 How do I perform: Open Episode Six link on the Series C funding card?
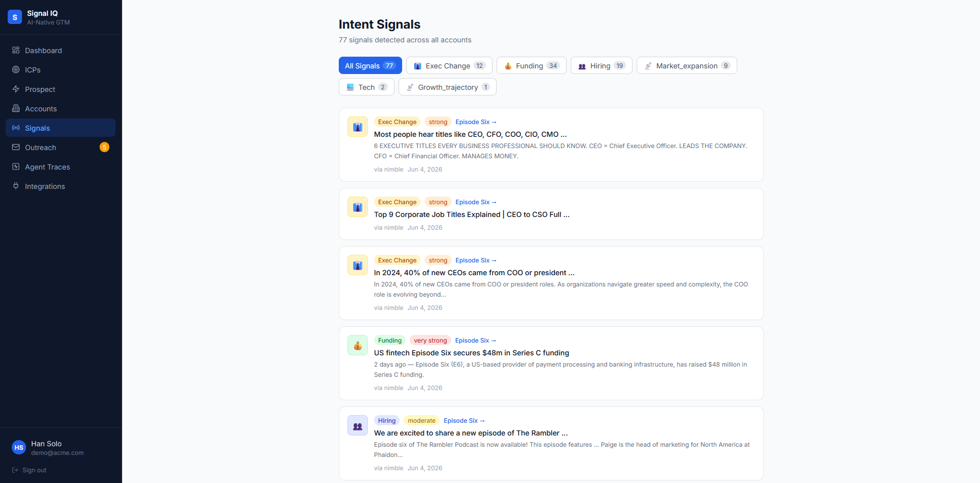[475, 341]
